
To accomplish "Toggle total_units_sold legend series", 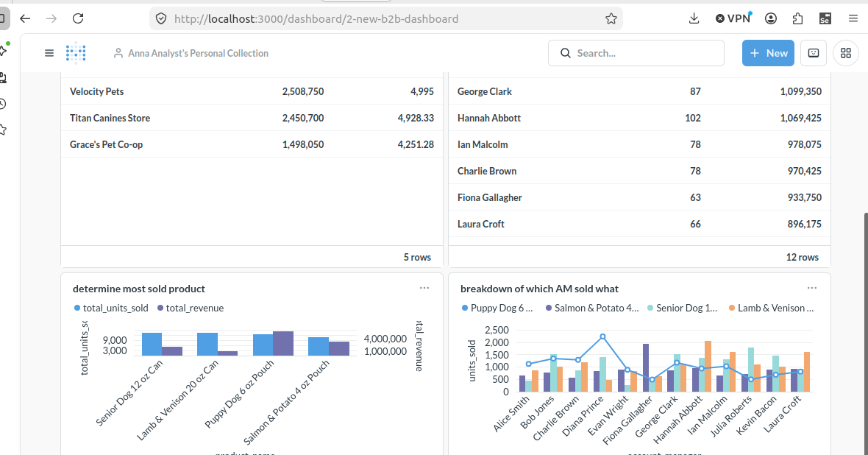I will pyautogui.click(x=111, y=308).
